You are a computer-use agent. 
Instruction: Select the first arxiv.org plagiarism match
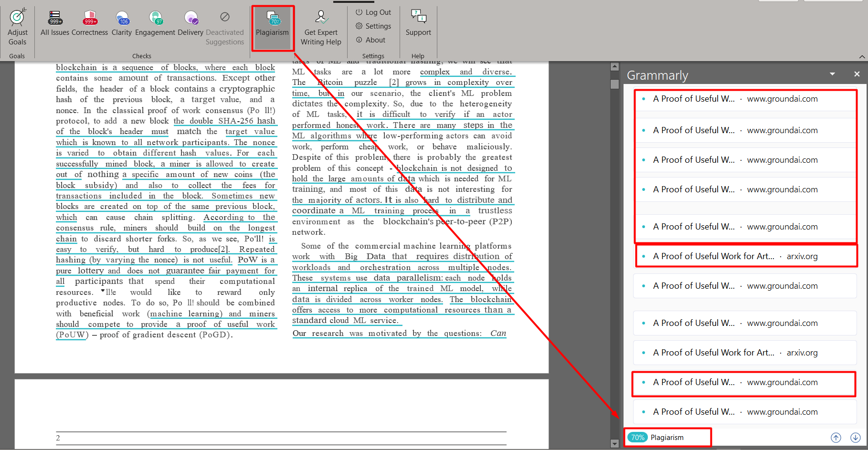pos(745,256)
